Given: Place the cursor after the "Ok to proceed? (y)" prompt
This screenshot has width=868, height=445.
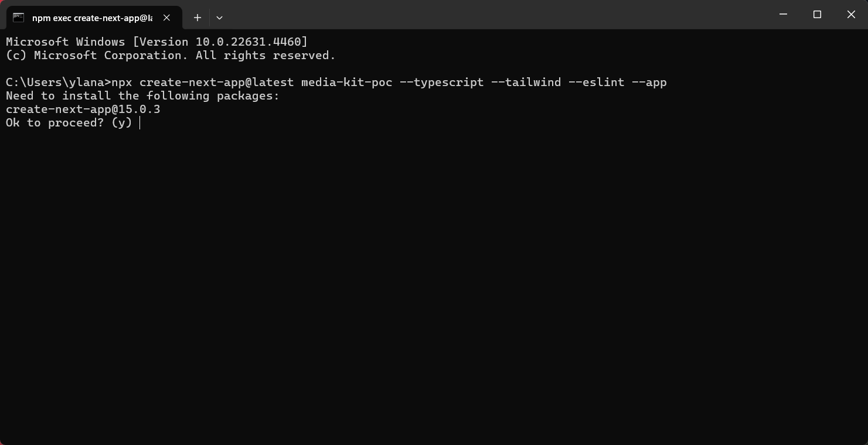Looking at the screenshot, I should (x=139, y=123).
